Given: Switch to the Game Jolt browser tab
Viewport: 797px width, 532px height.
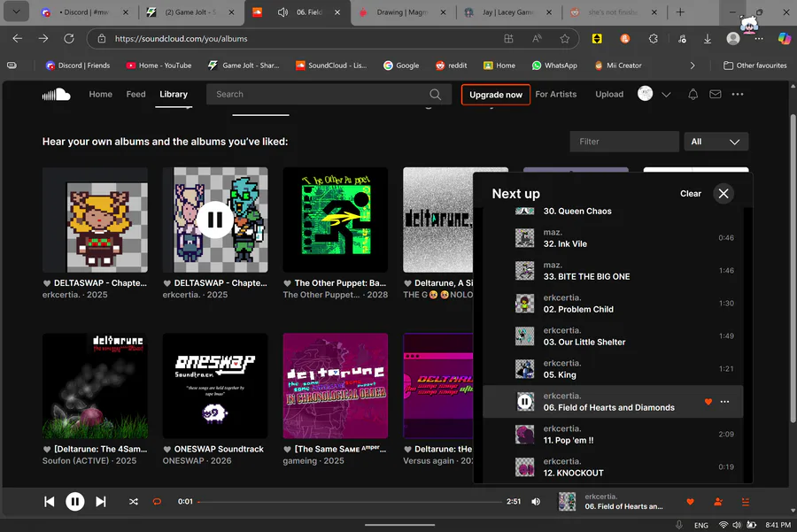Looking at the screenshot, I should pos(188,12).
